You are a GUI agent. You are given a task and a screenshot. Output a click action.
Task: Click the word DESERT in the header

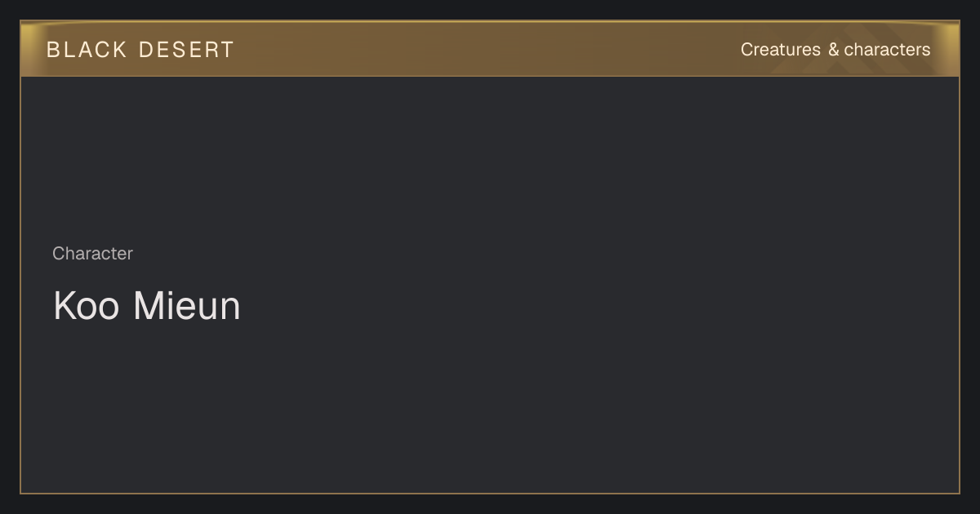click(187, 50)
